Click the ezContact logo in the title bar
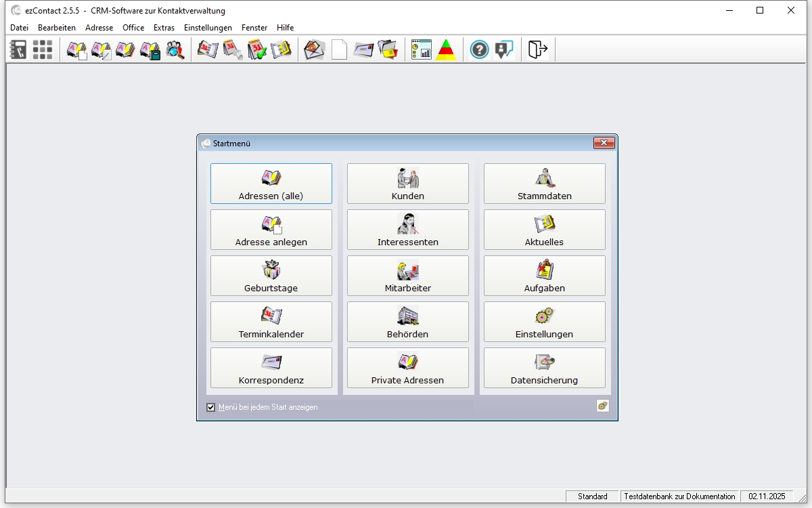This screenshot has height=508, width=812. (x=16, y=10)
